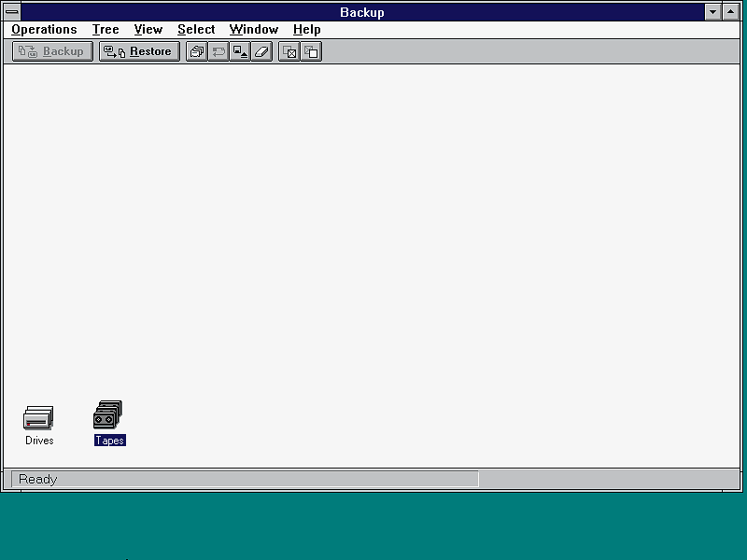This screenshot has width=747, height=560.
Task: Open the Help menu
Action: (x=306, y=29)
